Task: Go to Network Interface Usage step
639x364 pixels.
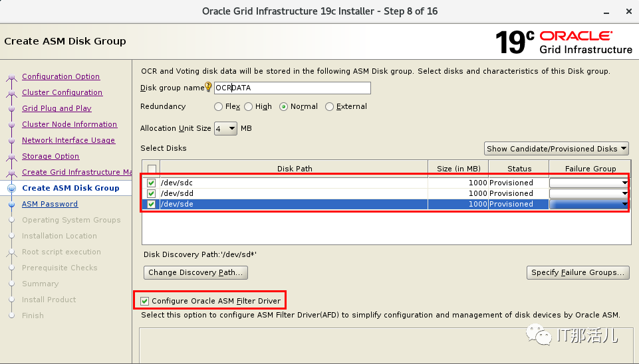Action: (68, 140)
